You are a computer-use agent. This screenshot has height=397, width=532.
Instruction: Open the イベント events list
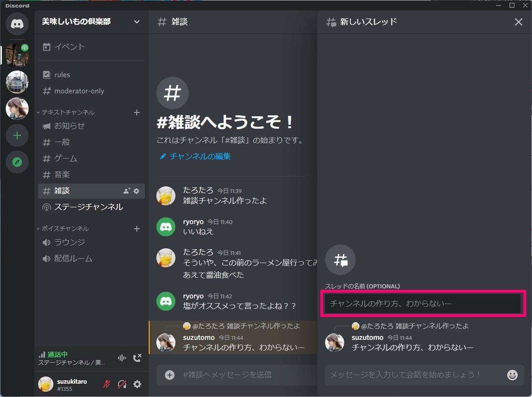pos(91,47)
